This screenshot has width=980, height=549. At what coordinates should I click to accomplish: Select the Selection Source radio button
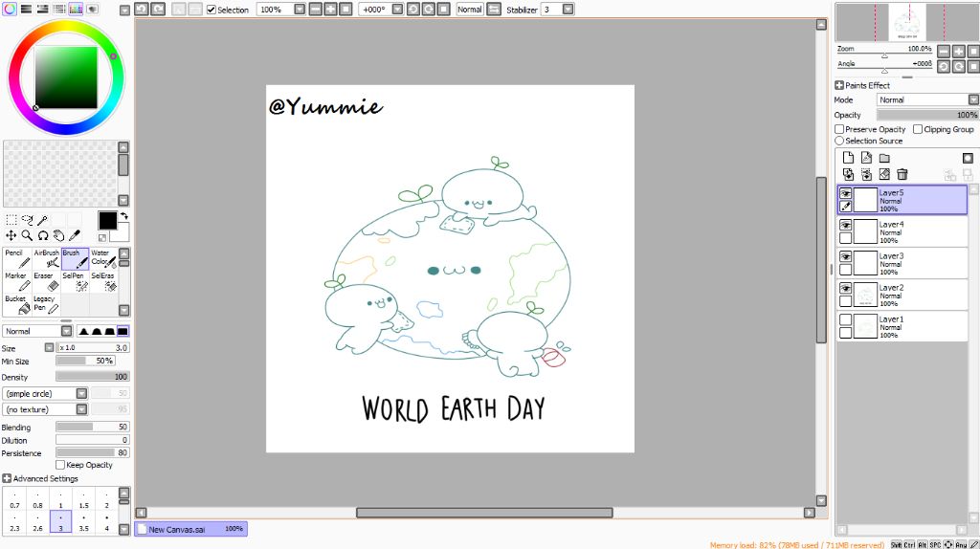pyautogui.click(x=839, y=141)
